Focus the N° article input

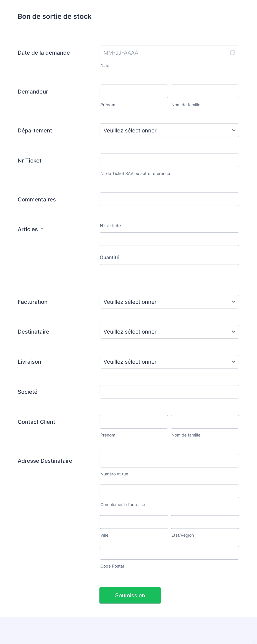click(x=169, y=239)
